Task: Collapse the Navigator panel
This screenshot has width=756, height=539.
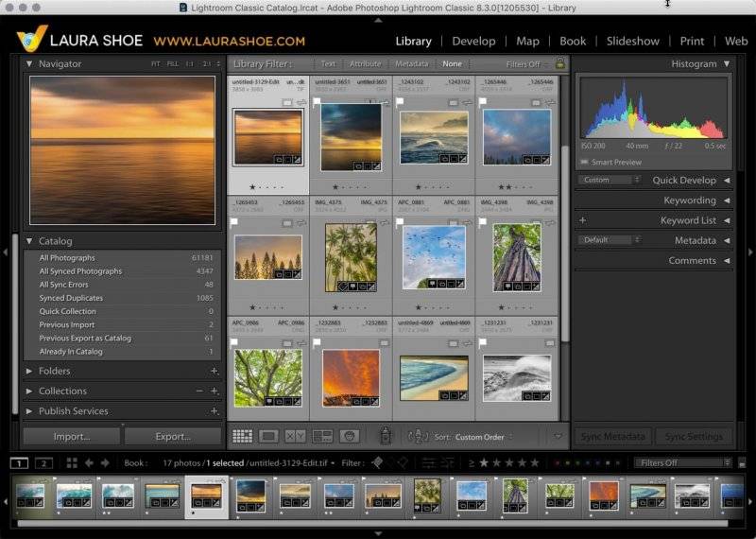Action: tap(29, 63)
